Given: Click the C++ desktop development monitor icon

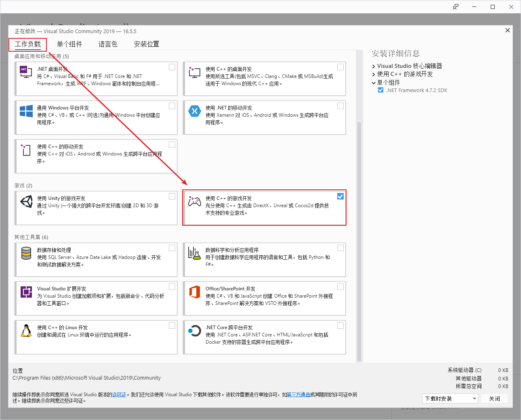Looking at the screenshot, I should coord(195,72).
